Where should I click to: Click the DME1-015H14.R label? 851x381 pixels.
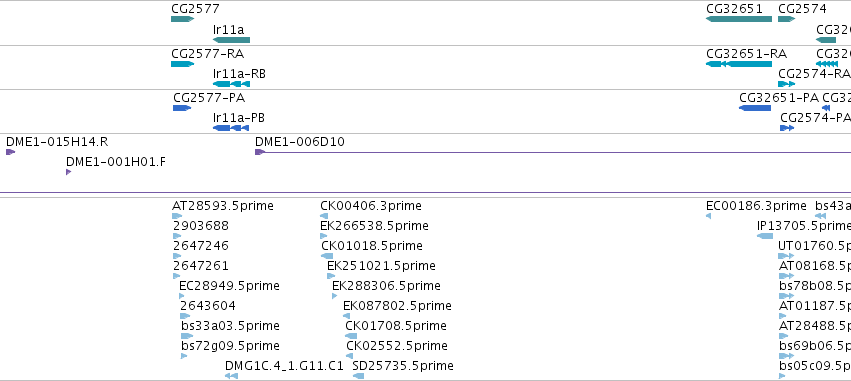coord(57,142)
